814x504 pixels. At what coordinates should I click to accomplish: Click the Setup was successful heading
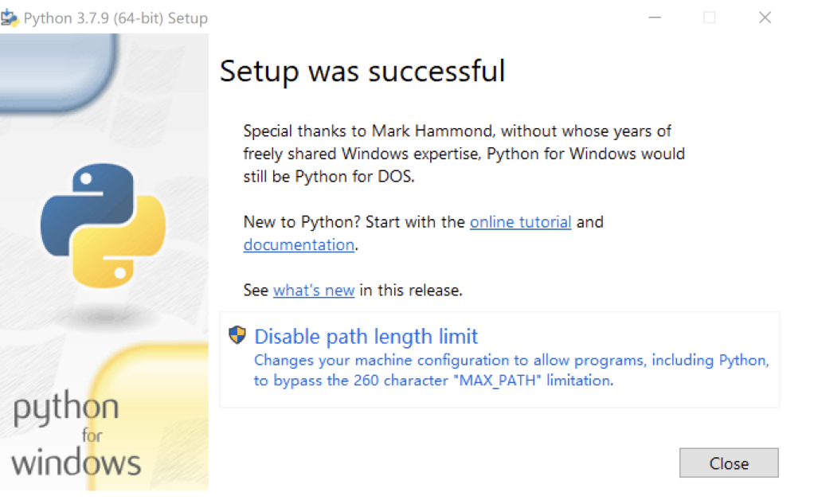362,71
